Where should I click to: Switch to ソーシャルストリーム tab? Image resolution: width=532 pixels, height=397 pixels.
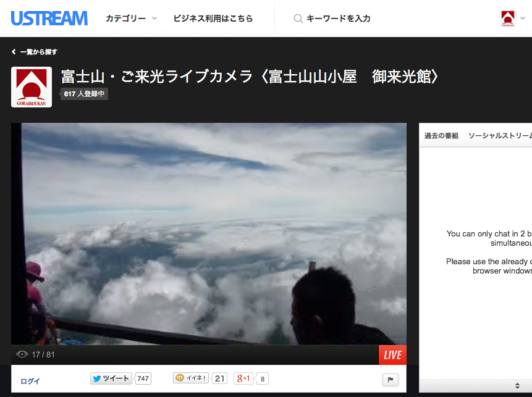click(x=499, y=136)
